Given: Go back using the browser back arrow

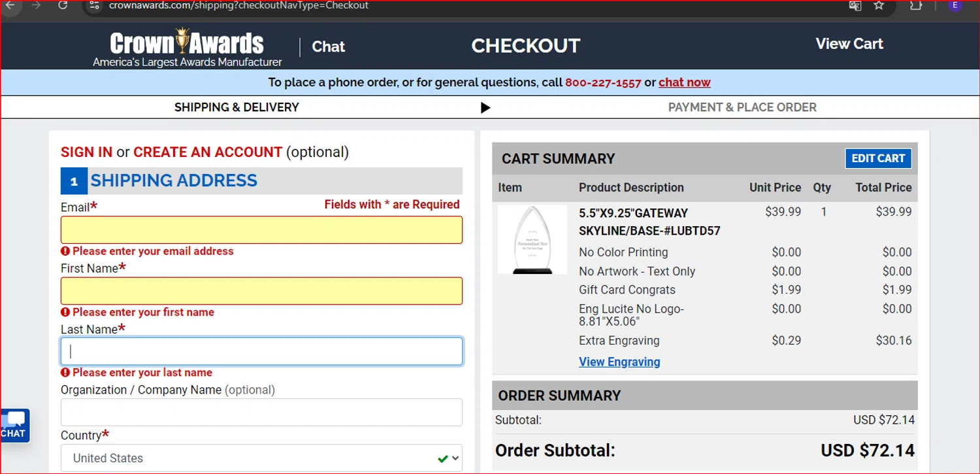Looking at the screenshot, I should click(x=10, y=5).
